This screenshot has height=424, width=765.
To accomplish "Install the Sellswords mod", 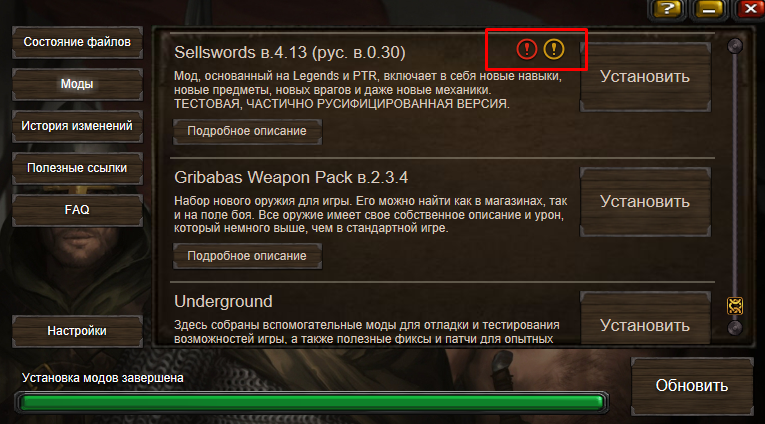I will click(645, 77).
